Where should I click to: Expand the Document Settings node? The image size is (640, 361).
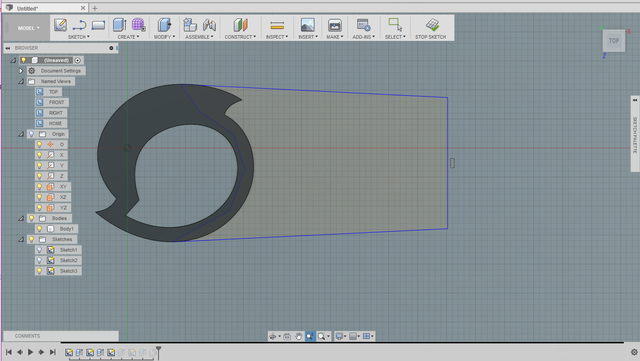21,71
